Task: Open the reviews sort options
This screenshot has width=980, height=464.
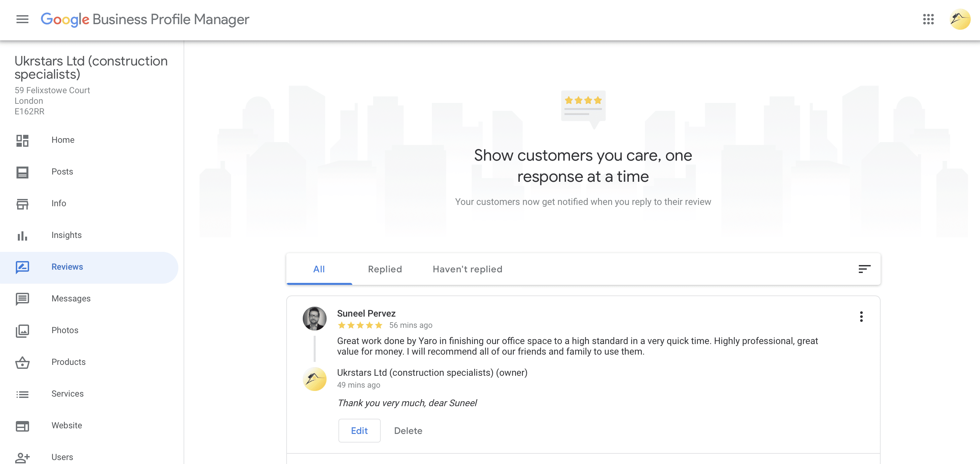Action: (864, 269)
